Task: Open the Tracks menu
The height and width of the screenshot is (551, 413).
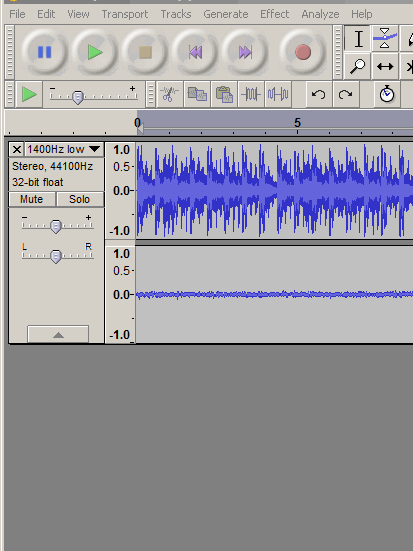Action: click(x=176, y=14)
